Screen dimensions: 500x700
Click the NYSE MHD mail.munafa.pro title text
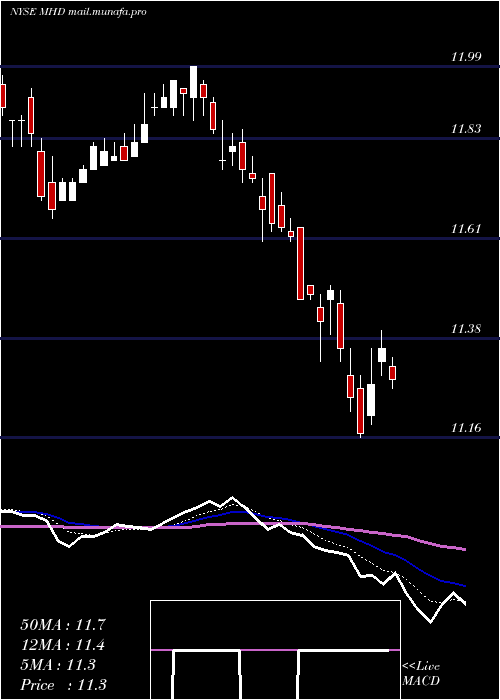(78, 12)
